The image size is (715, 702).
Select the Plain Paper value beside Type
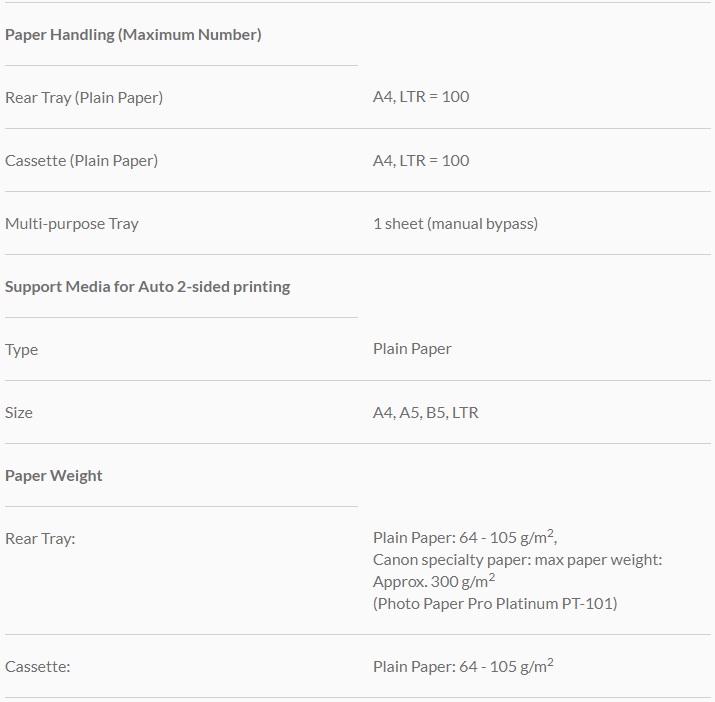click(412, 349)
